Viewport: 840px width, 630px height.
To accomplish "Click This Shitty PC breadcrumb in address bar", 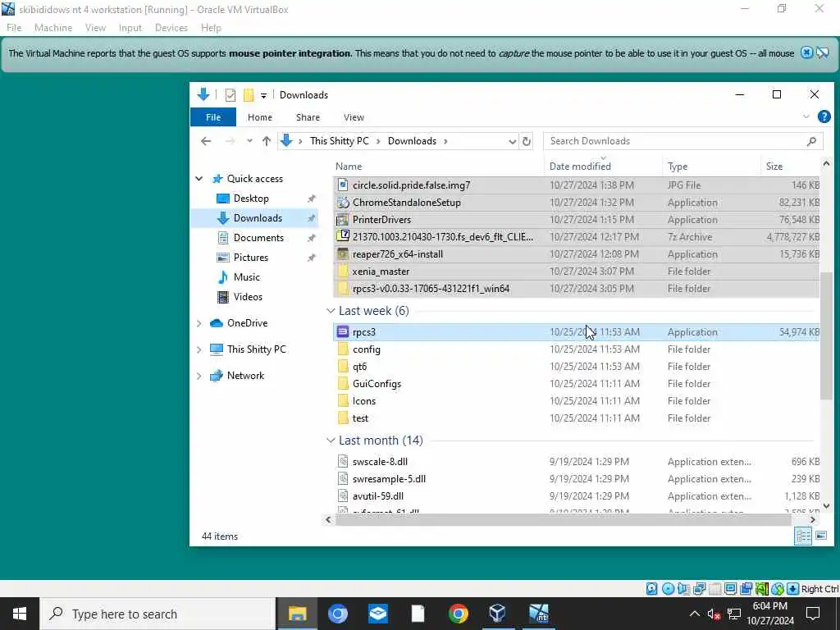I will [x=339, y=141].
